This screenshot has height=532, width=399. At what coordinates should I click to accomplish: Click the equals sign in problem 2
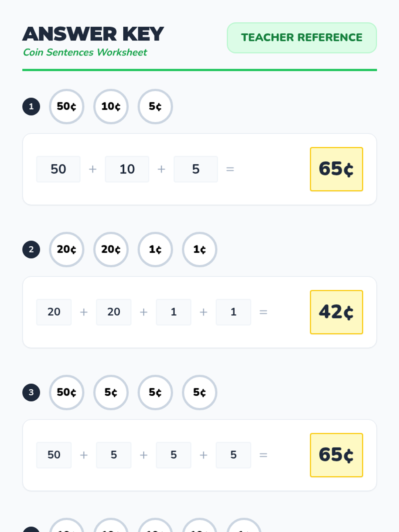click(263, 312)
